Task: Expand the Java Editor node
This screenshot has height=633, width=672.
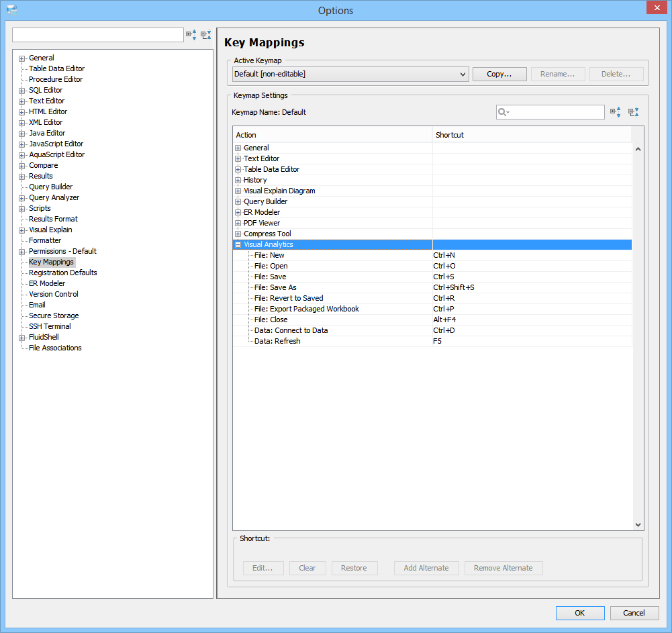Action: coord(22,134)
